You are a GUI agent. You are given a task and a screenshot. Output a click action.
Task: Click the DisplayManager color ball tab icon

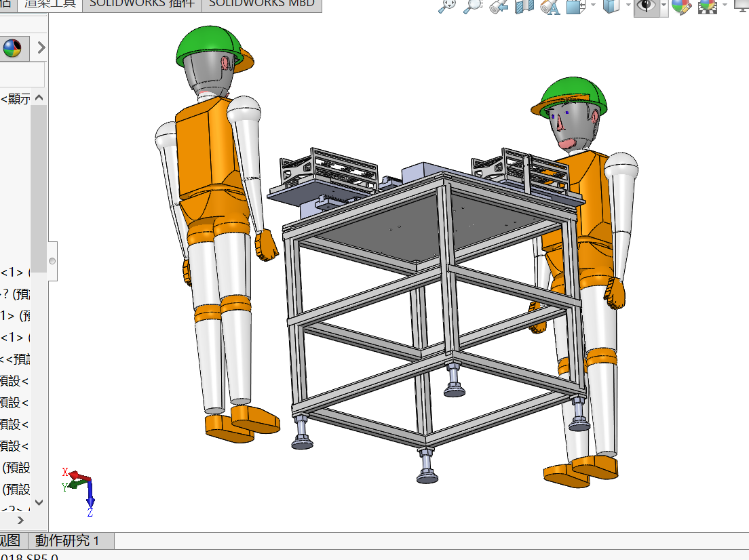pyautogui.click(x=12, y=47)
